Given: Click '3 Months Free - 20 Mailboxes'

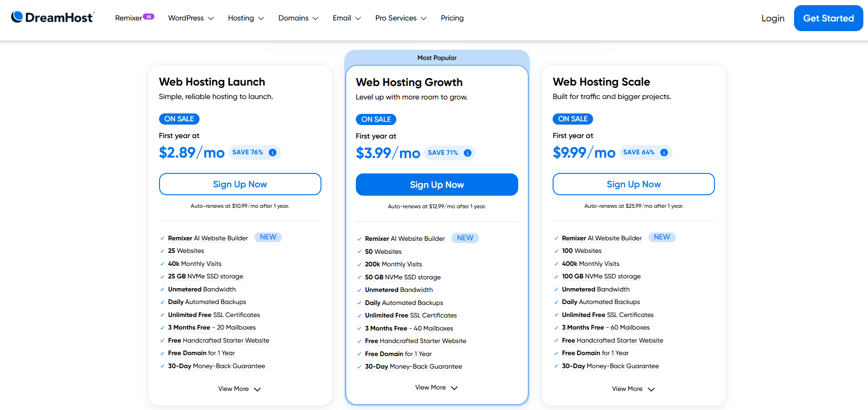Looking at the screenshot, I should coord(212,327).
